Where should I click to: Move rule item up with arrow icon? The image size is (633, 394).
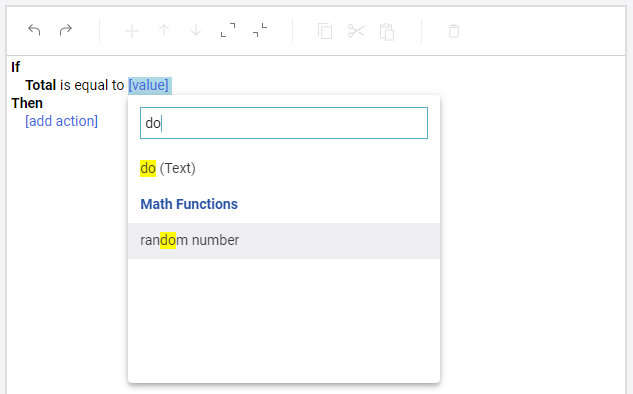(x=164, y=31)
